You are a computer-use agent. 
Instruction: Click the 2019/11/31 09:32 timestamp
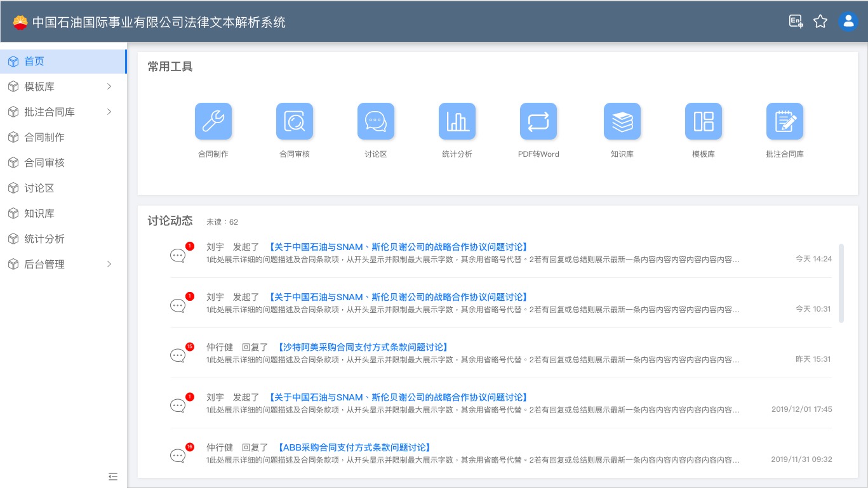click(801, 459)
